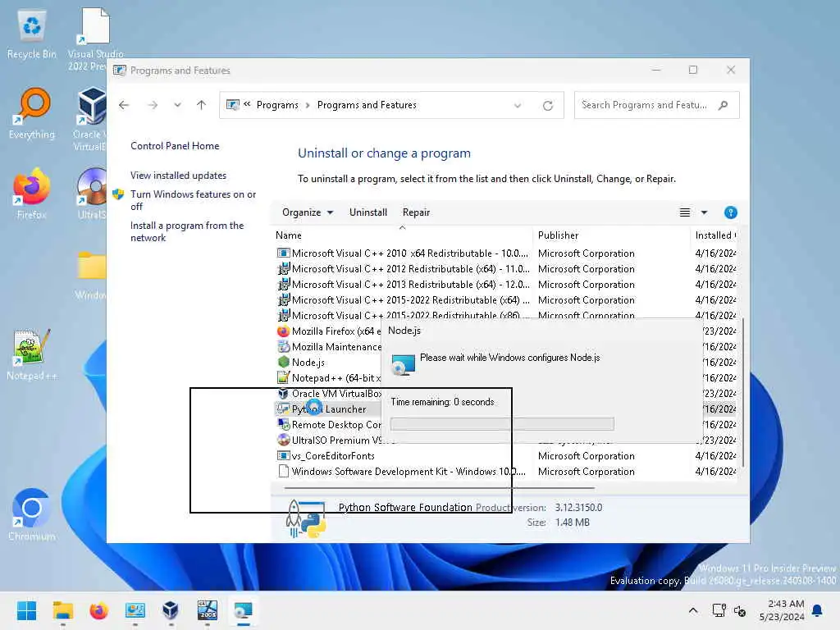
Task: Expand the address bar history dropdown
Action: pyautogui.click(x=518, y=106)
